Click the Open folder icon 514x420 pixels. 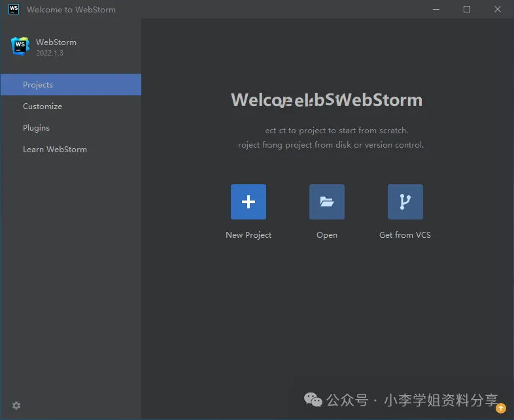tap(326, 202)
